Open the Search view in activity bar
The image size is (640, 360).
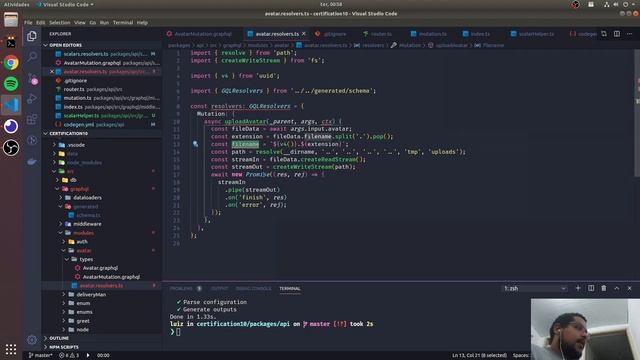32,57
